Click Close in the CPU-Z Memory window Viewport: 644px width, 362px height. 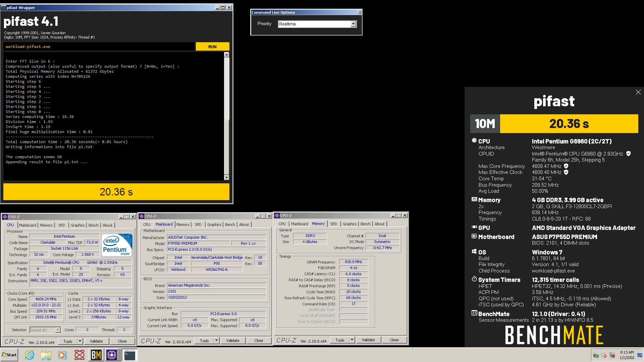point(394,340)
